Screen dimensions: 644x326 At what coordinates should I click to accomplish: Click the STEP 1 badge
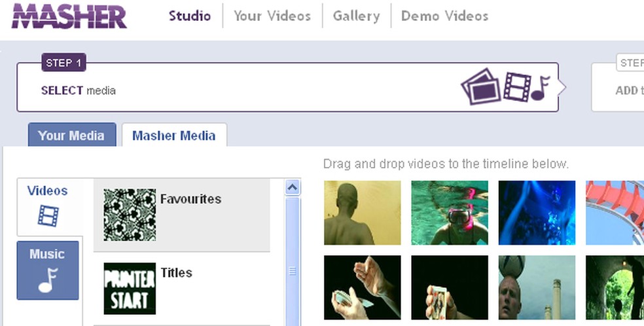(63, 62)
